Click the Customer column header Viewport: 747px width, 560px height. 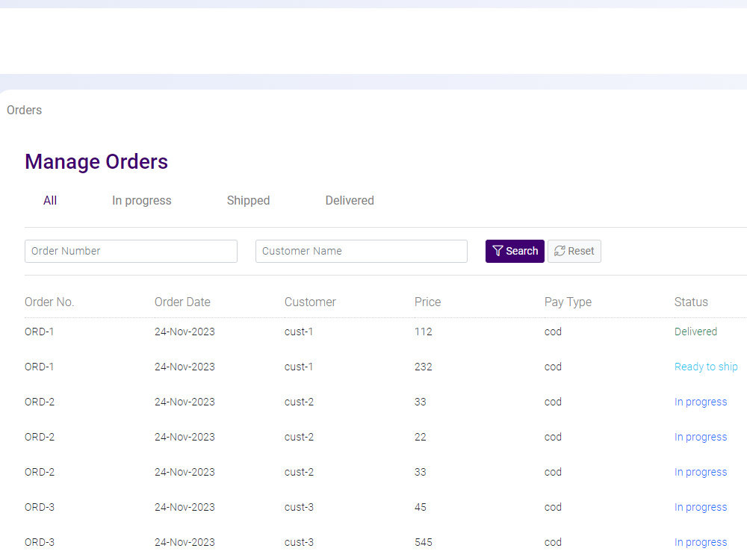310,302
